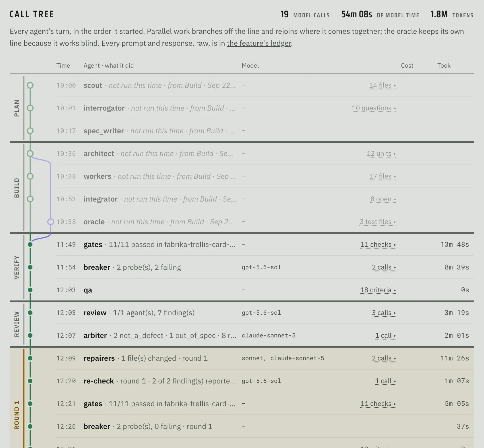Click the '1.8M TOKENS' summary stat
The width and height of the screenshot is (484, 448).
click(452, 14)
